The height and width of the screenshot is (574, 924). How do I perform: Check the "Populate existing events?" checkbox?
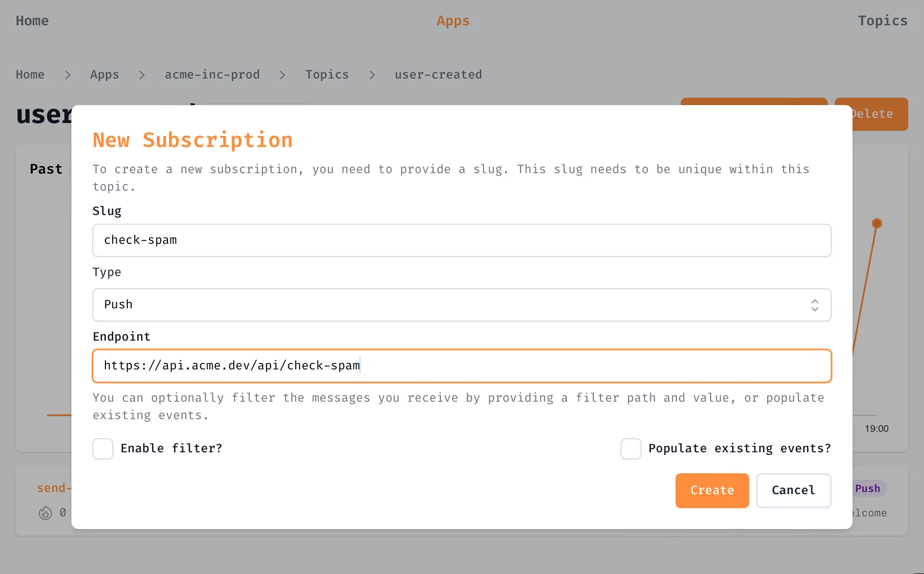(631, 449)
